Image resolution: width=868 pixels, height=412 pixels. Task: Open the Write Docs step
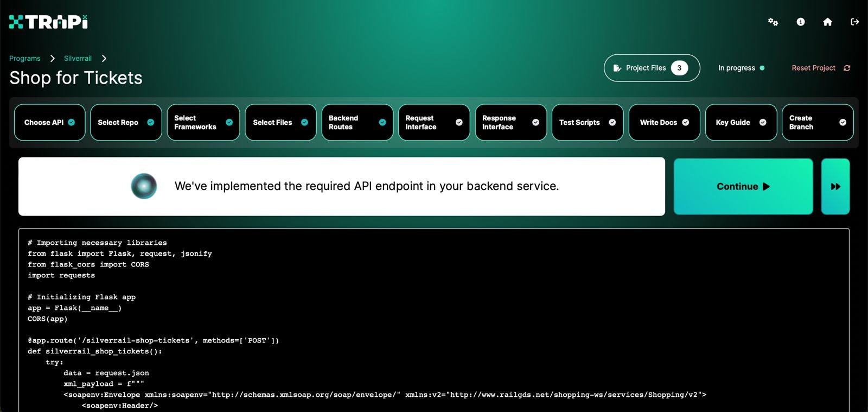[x=665, y=122]
